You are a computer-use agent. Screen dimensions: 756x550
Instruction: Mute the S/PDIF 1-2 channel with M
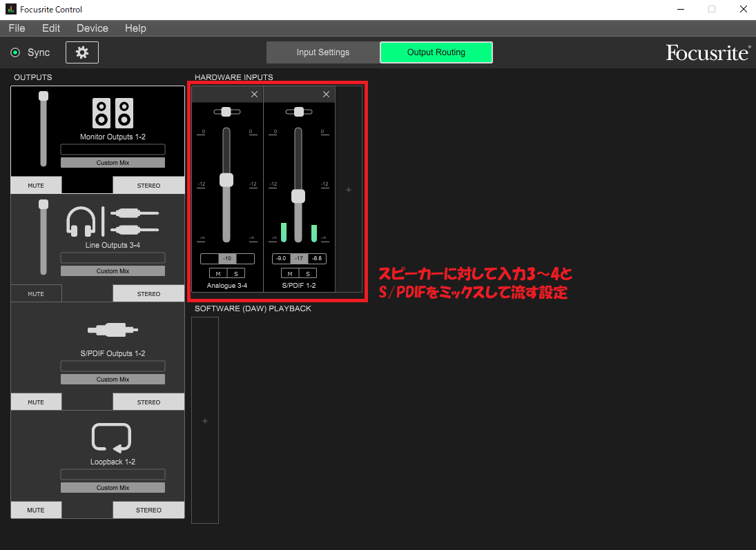pyautogui.click(x=290, y=273)
